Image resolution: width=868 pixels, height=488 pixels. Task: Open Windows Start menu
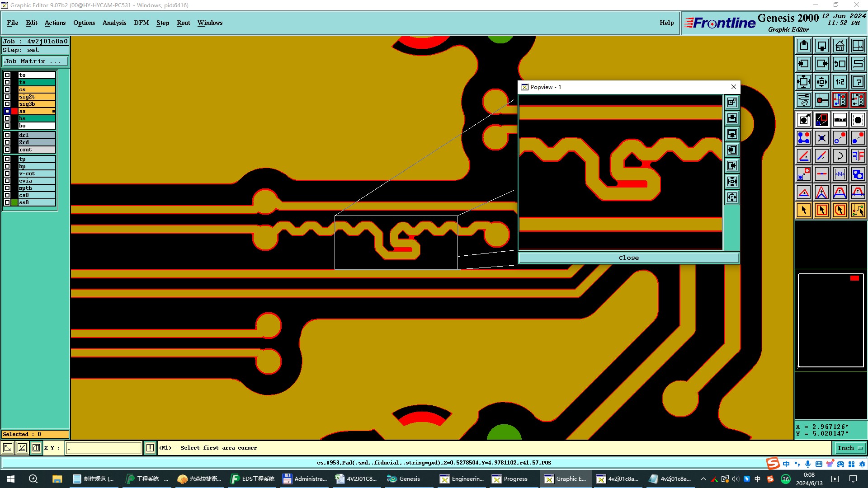(x=11, y=479)
